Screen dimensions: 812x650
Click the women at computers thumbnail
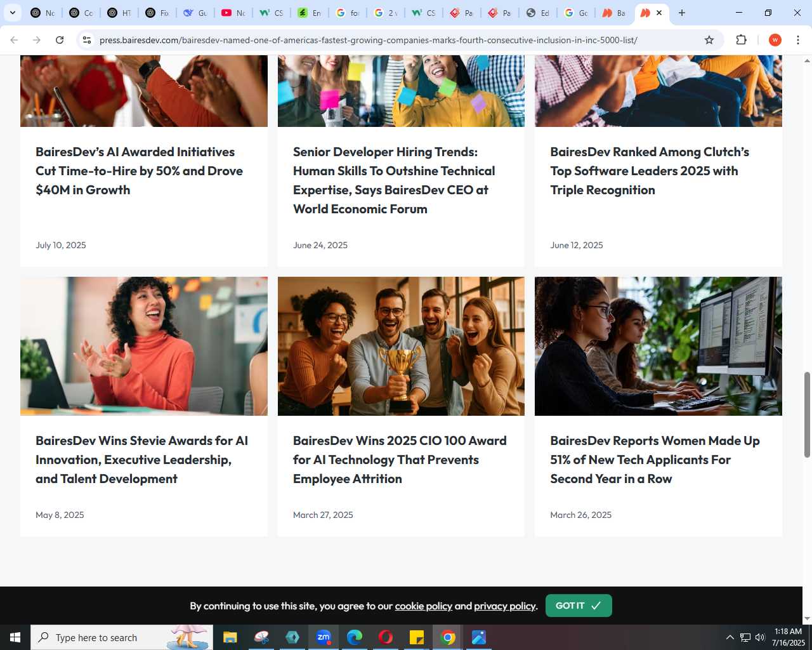coord(658,346)
